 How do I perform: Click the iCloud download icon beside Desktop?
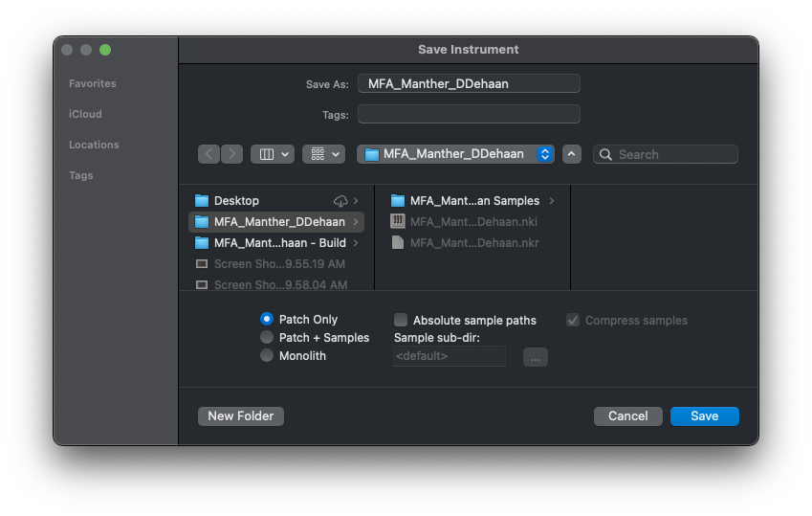tap(340, 201)
